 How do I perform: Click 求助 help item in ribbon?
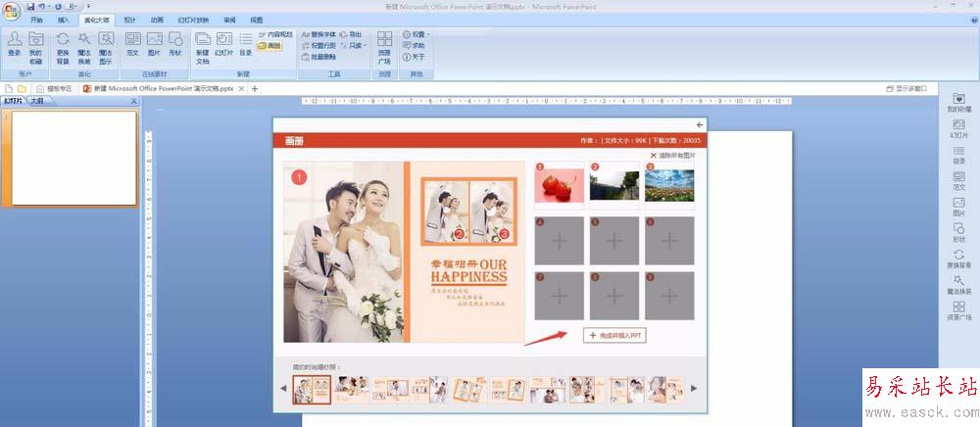pos(414,46)
